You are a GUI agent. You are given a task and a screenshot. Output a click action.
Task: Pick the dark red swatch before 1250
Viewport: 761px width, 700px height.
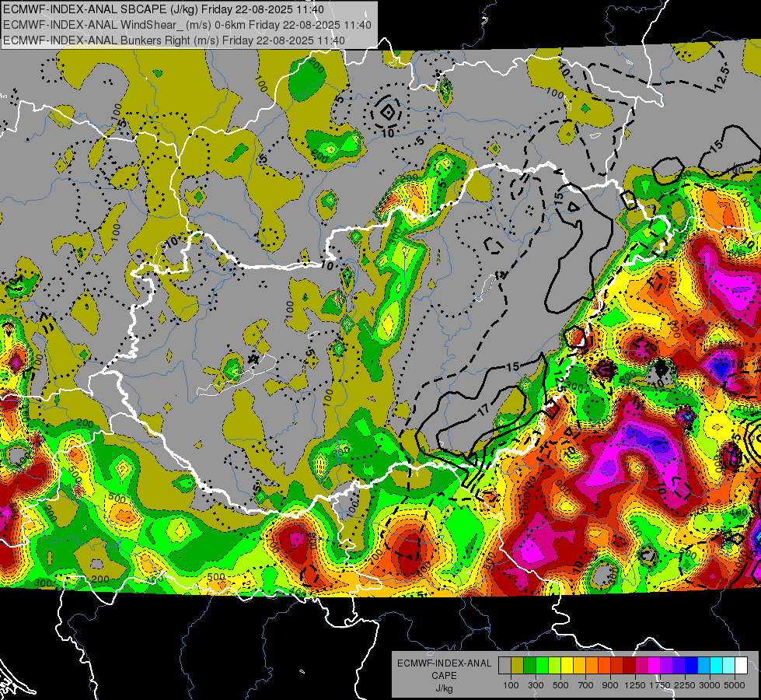(629, 666)
